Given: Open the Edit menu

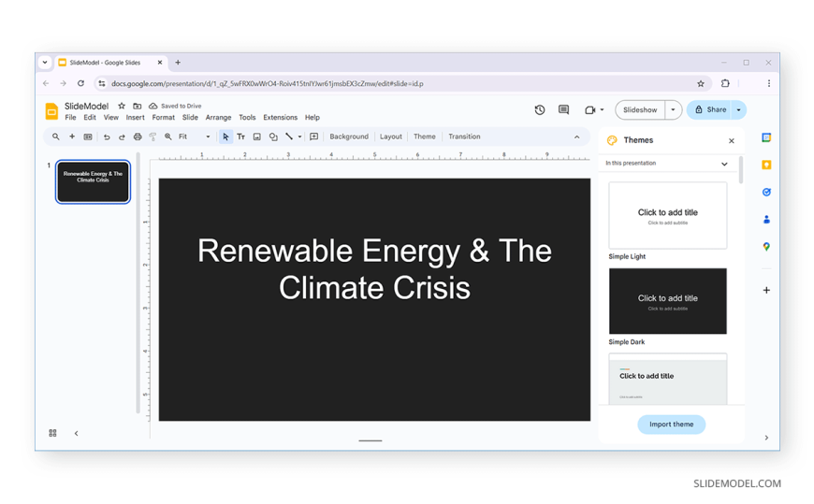Looking at the screenshot, I should click(x=90, y=118).
